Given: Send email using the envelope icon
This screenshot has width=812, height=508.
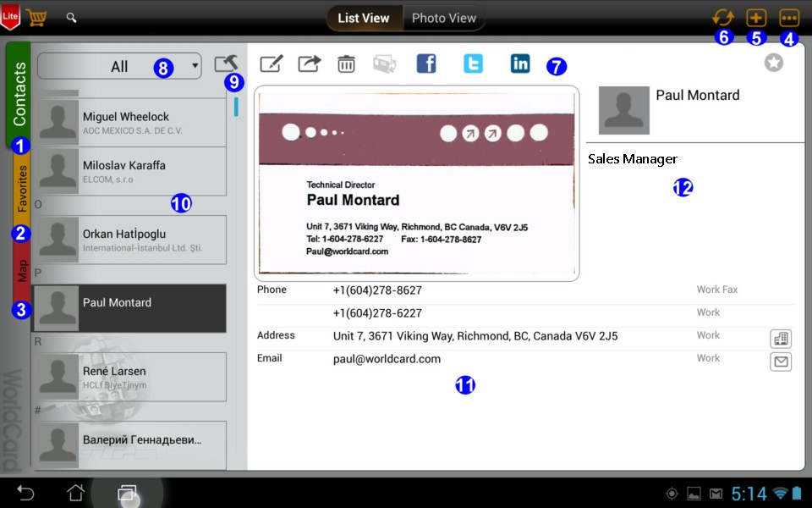Looking at the screenshot, I should click(x=781, y=362).
